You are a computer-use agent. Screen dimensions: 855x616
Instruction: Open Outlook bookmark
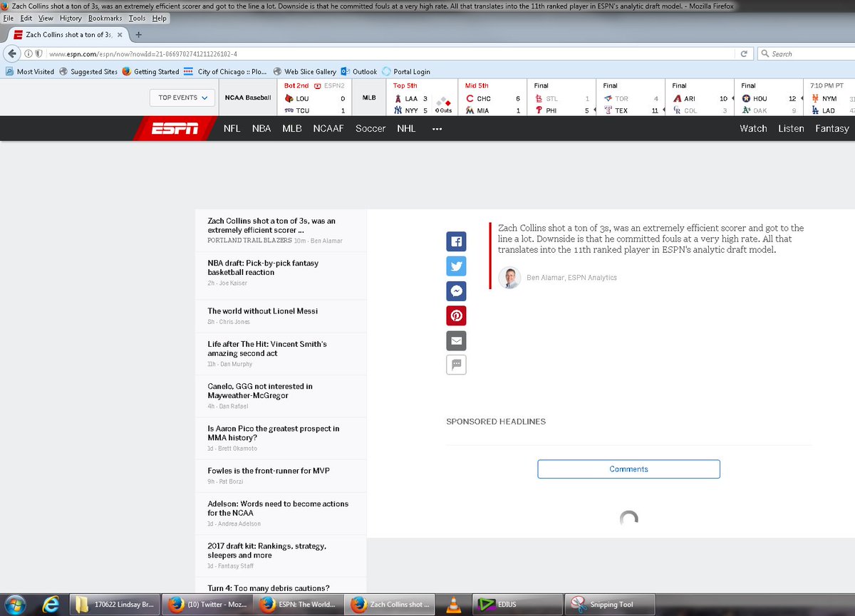(358, 71)
